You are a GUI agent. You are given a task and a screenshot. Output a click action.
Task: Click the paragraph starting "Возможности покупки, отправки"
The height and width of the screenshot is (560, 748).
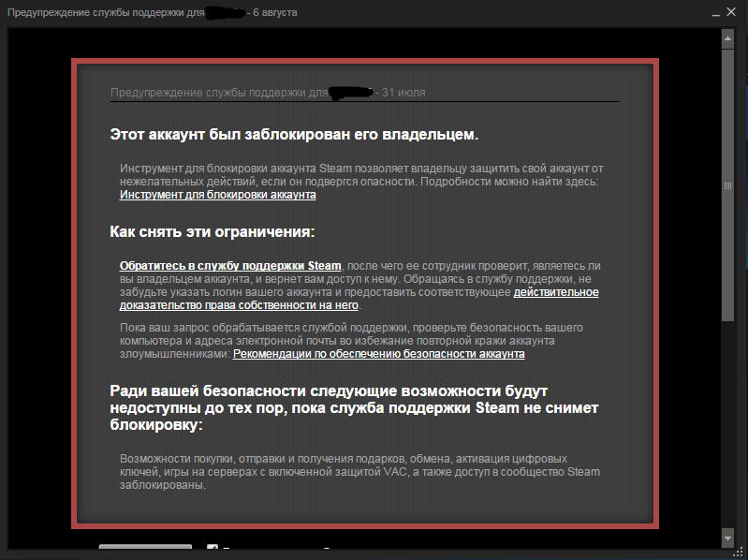[359, 472]
